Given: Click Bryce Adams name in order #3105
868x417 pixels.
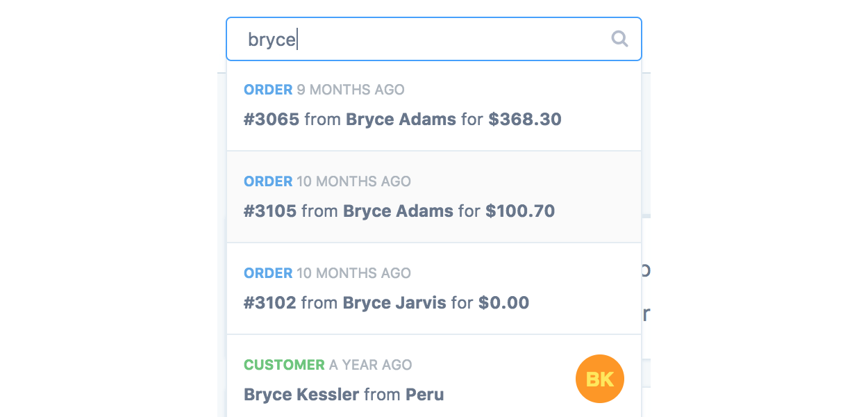Looking at the screenshot, I should (398, 211).
